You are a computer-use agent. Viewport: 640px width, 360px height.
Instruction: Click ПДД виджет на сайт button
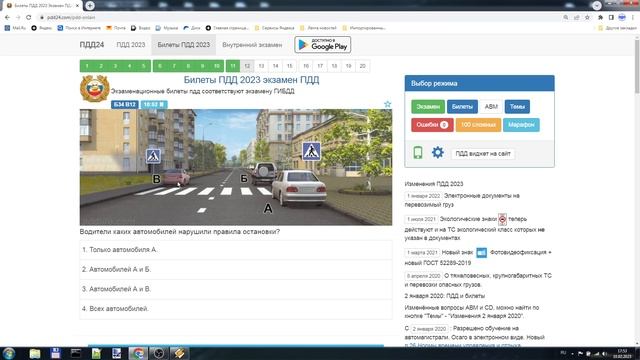click(x=483, y=153)
